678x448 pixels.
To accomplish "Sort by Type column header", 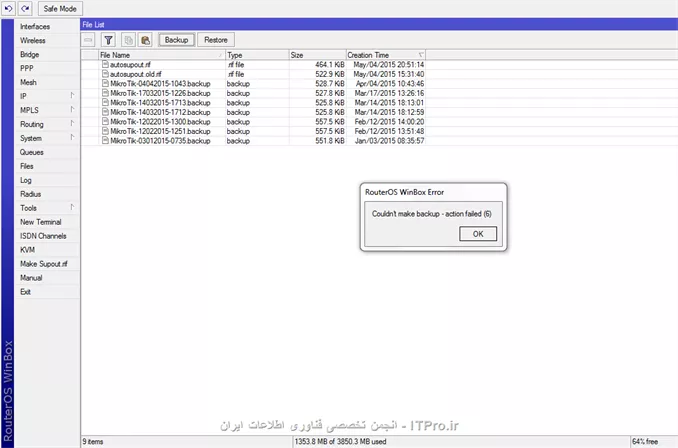I will click(257, 55).
